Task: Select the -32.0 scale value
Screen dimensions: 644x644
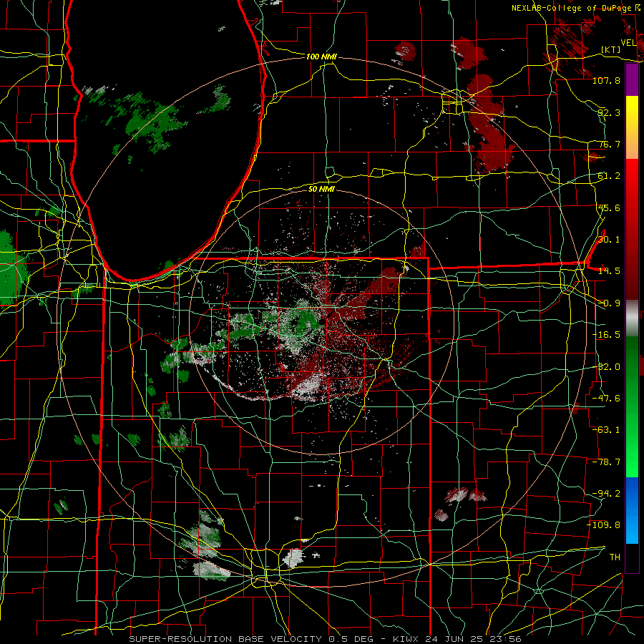Action: point(606,367)
